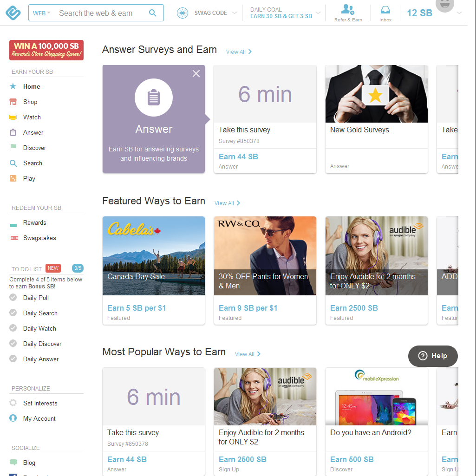Click the My Account user icon
The width and height of the screenshot is (476, 476).
click(13, 418)
